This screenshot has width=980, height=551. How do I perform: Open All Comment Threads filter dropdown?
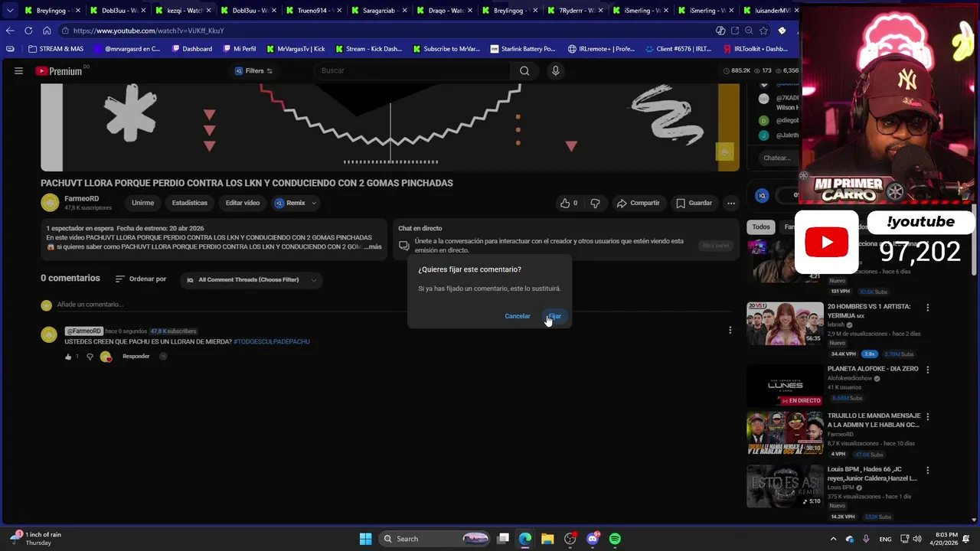point(252,279)
